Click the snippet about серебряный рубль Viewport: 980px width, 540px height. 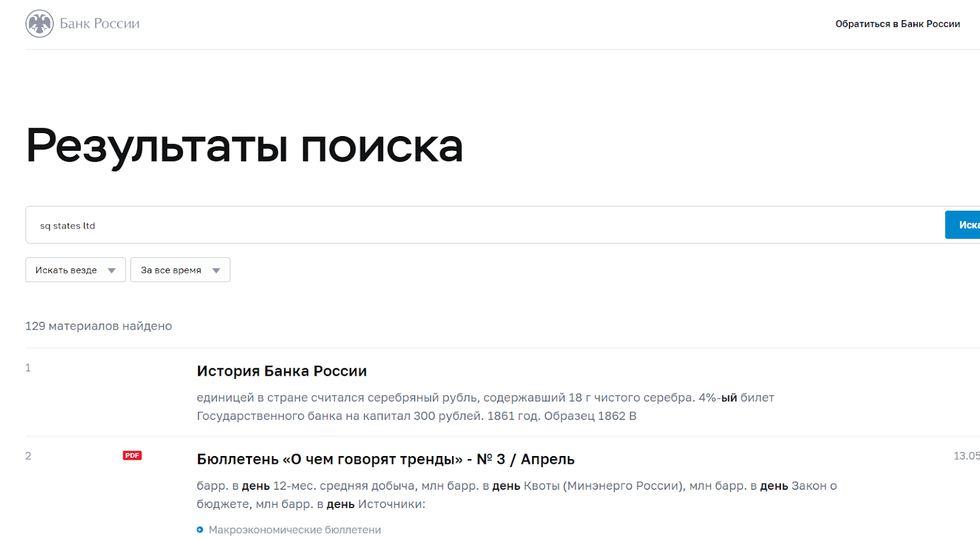pyautogui.click(x=485, y=406)
